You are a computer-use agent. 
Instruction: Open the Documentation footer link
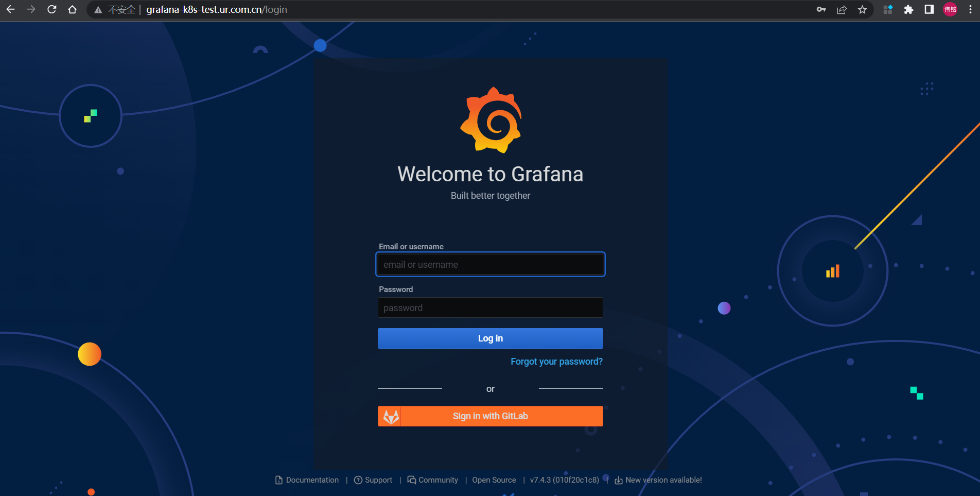[x=307, y=480]
